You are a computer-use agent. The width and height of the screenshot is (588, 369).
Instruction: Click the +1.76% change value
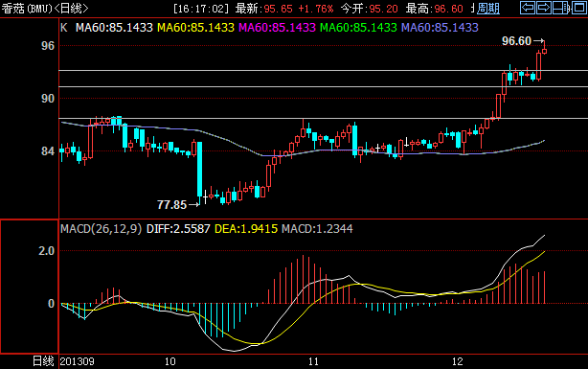pos(316,9)
